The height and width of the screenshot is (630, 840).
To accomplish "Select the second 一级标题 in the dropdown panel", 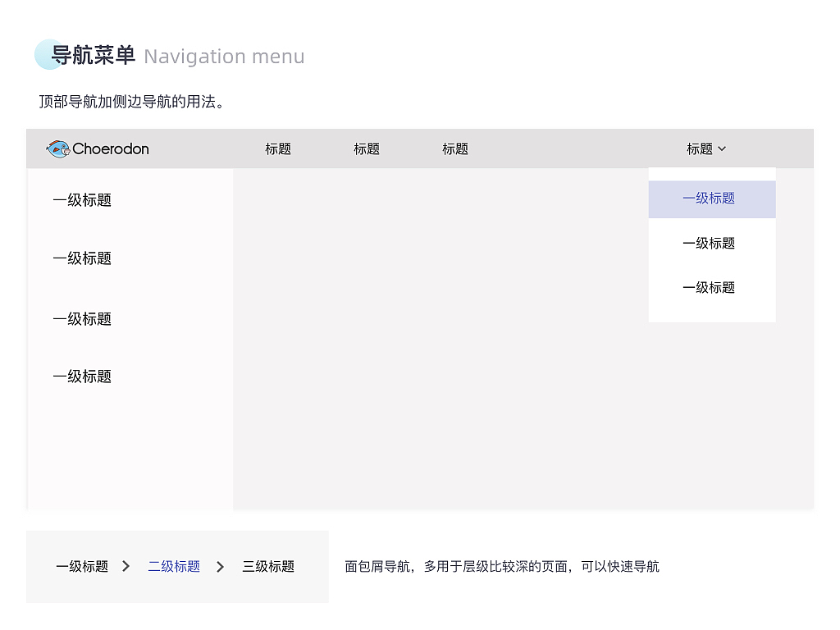I will 709,243.
